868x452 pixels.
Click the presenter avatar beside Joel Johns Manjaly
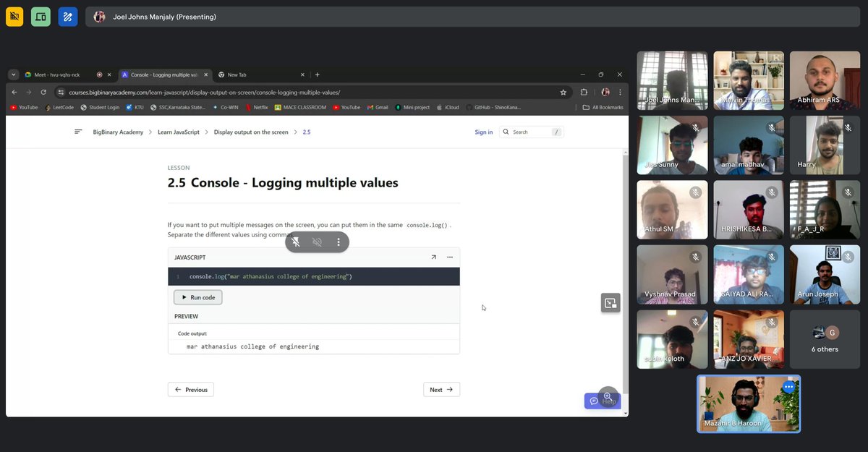click(100, 17)
